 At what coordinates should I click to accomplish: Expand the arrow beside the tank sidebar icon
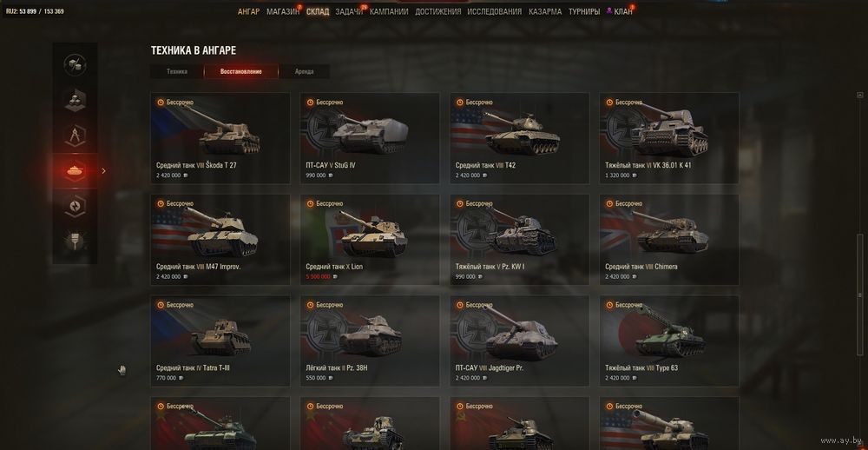[103, 171]
